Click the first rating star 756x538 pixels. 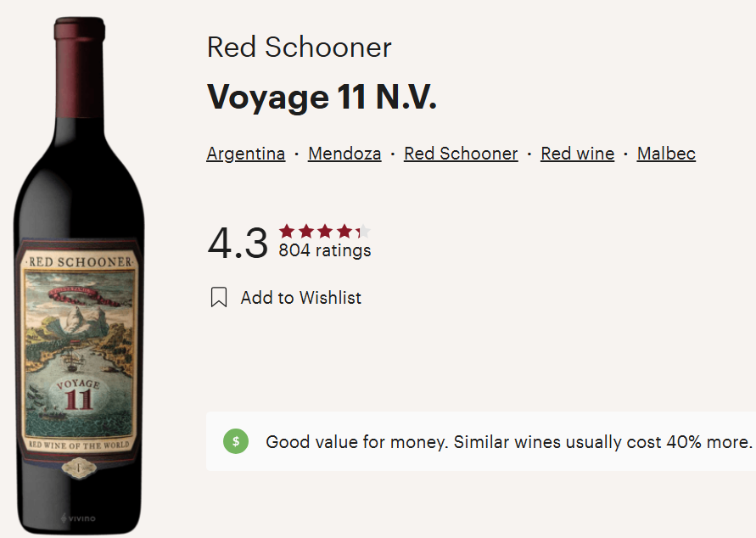(287, 232)
